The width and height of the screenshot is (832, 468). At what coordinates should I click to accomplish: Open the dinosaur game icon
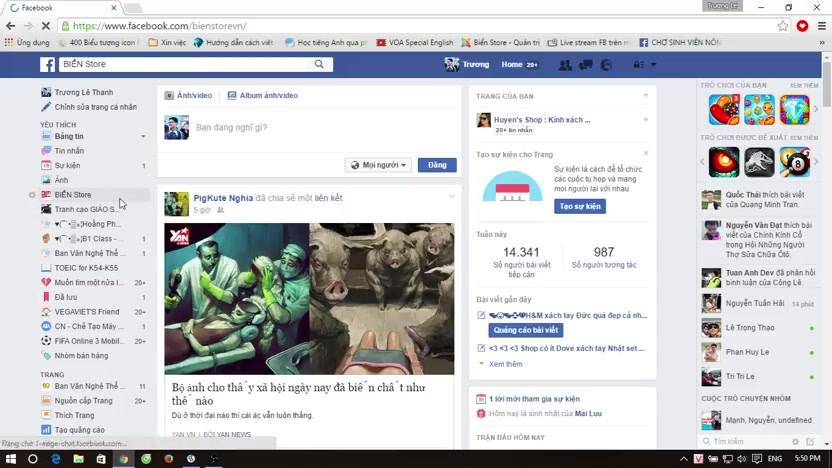coord(759,162)
